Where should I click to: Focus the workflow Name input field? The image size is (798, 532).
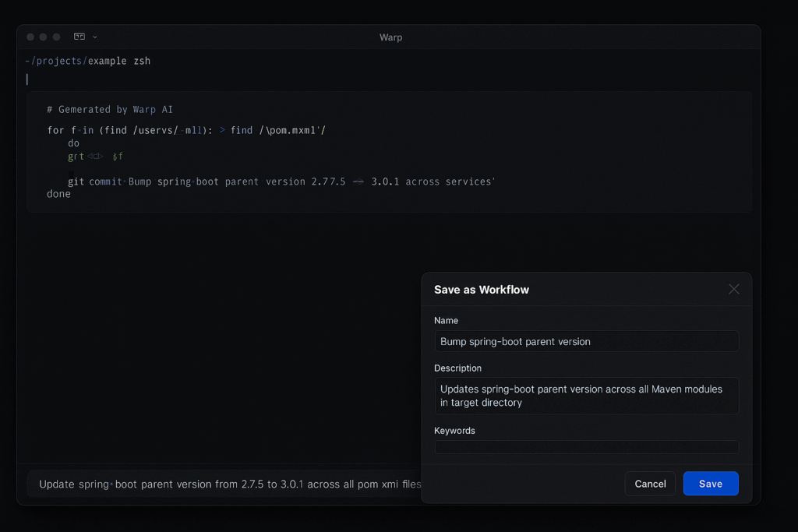(586, 341)
